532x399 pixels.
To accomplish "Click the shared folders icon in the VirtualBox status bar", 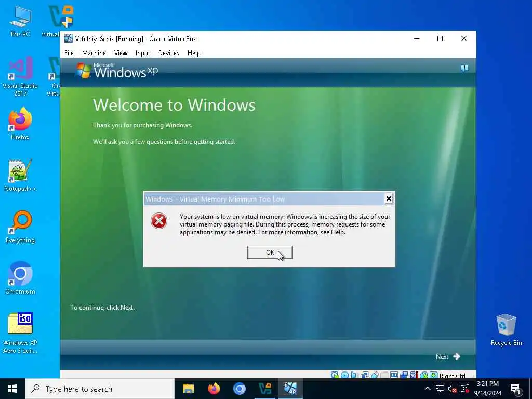I will [384, 375].
